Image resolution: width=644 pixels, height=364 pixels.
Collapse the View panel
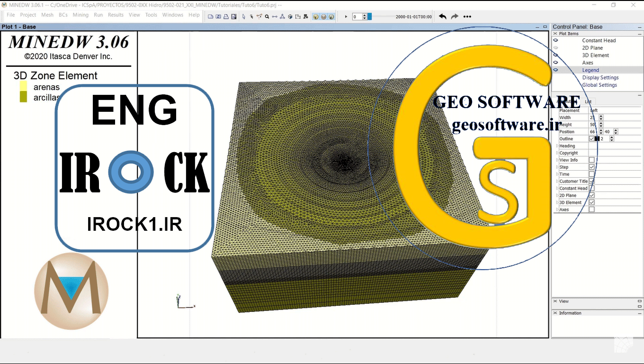coord(640,301)
